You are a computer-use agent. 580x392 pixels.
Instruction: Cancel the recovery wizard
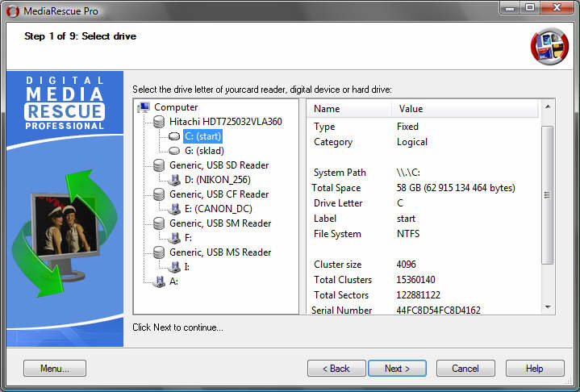coord(465,369)
